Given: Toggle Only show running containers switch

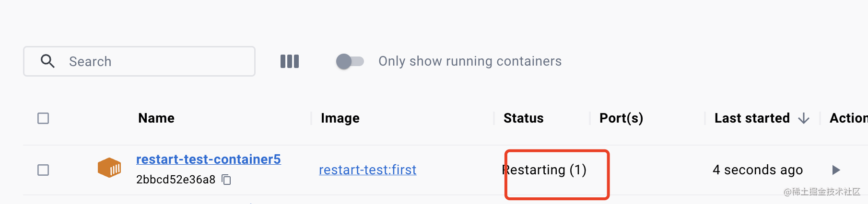Looking at the screenshot, I should [350, 61].
